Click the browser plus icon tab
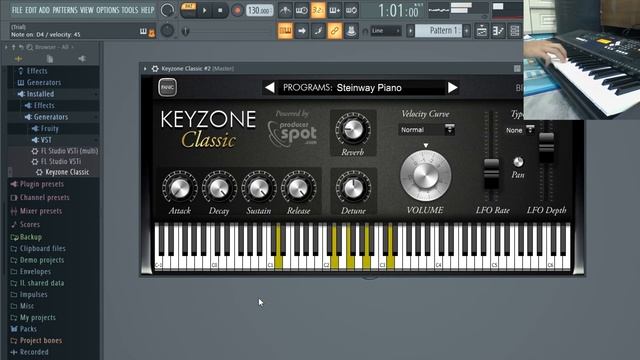 click(x=18, y=59)
